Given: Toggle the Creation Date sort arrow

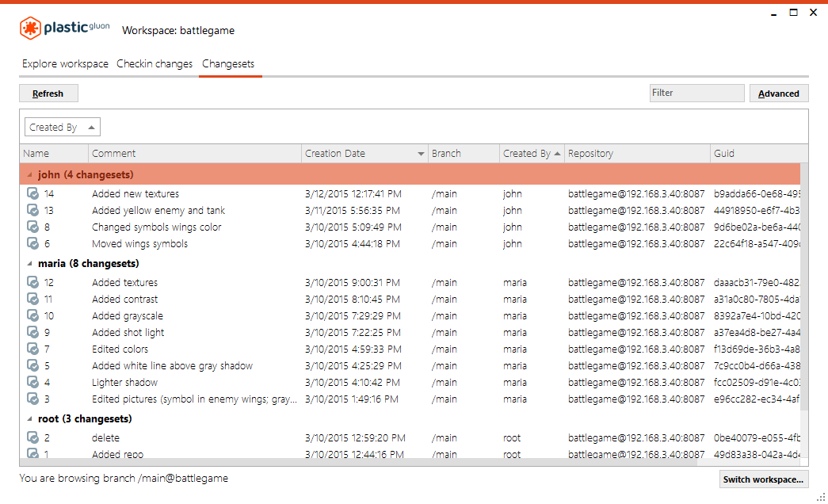Looking at the screenshot, I should 421,154.
